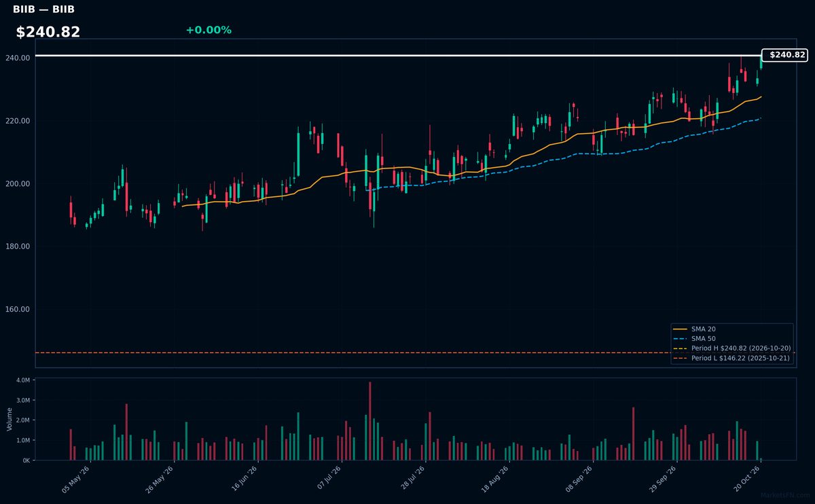
Task: Click the 26 May '26 date label
Action: point(160,479)
